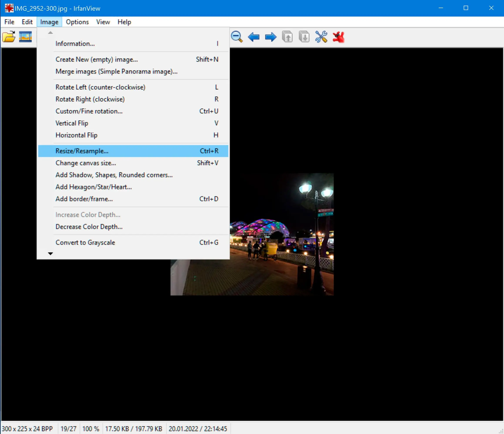The height and width of the screenshot is (434, 504).
Task: Click the Edit menu item
Action: click(27, 22)
